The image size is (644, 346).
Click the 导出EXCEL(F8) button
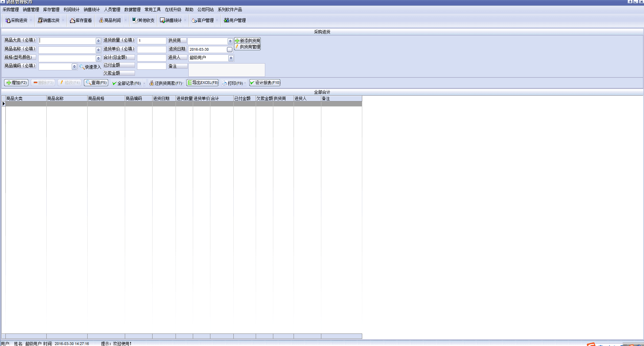tap(202, 83)
